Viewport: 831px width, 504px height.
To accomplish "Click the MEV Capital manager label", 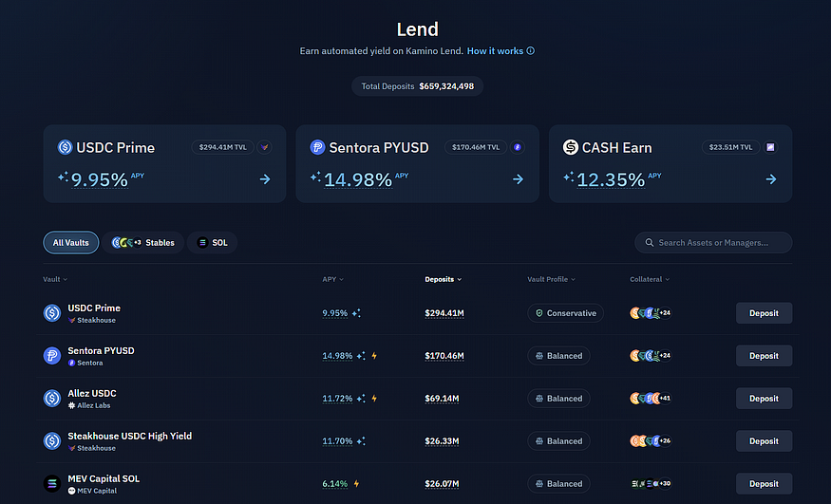I will [x=92, y=491].
